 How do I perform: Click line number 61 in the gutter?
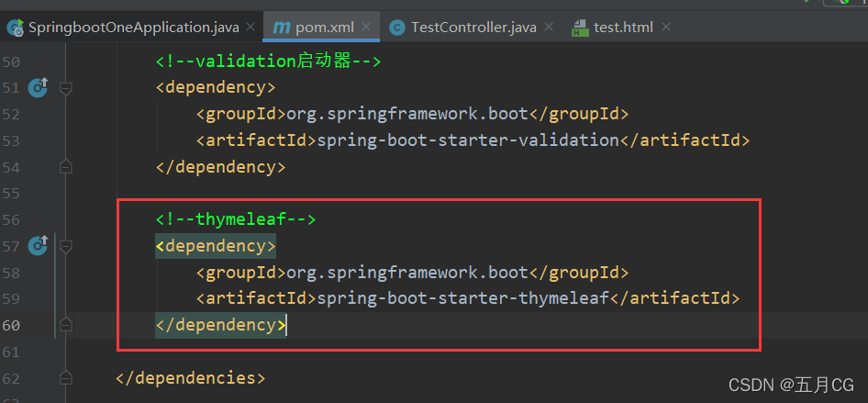(10, 352)
